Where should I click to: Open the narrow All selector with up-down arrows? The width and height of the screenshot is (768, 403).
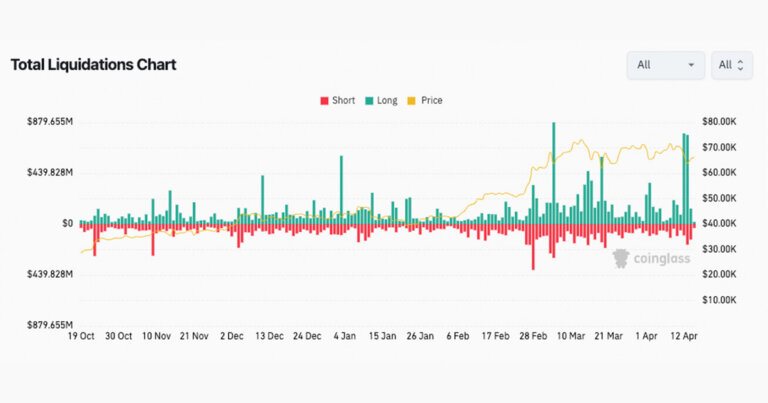coord(731,65)
